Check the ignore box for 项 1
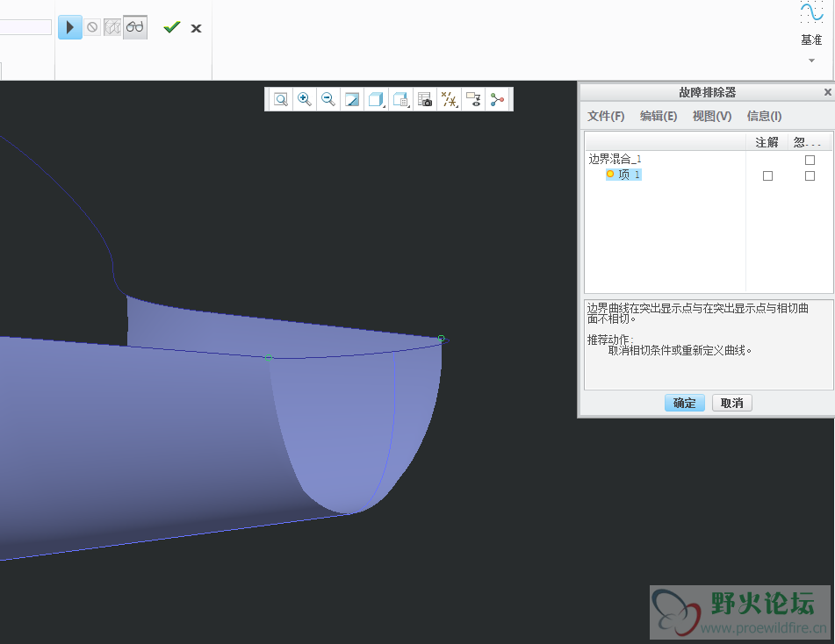The height and width of the screenshot is (644, 835). tap(810, 175)
